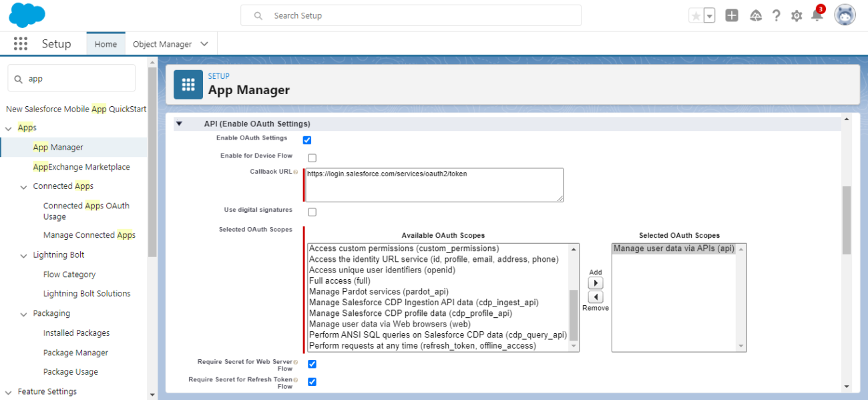868x400 pixels.
Task: Click in the Callback URL text field
Action: pos(434,185)
